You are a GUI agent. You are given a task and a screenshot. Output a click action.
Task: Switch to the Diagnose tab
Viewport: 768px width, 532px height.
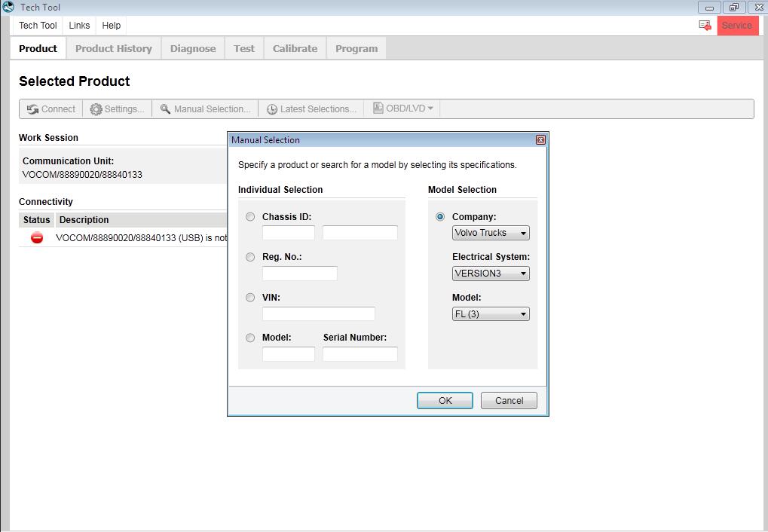tap(193, 48)
